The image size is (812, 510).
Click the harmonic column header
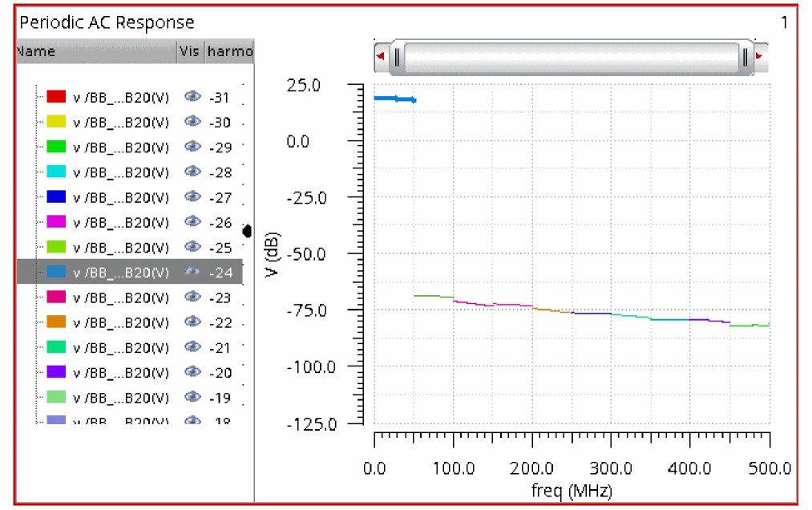(x=230, y=51)
